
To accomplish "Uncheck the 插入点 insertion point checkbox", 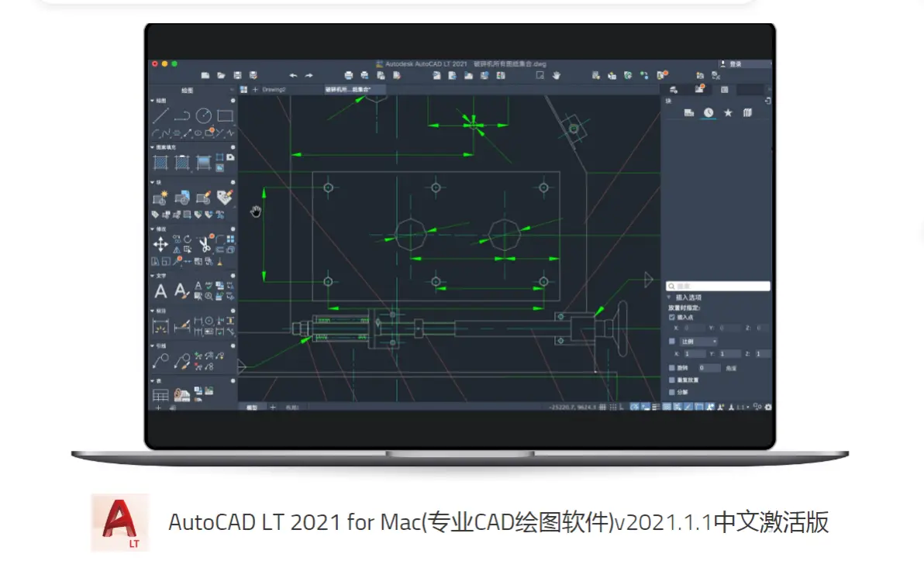I will point(672,318).
